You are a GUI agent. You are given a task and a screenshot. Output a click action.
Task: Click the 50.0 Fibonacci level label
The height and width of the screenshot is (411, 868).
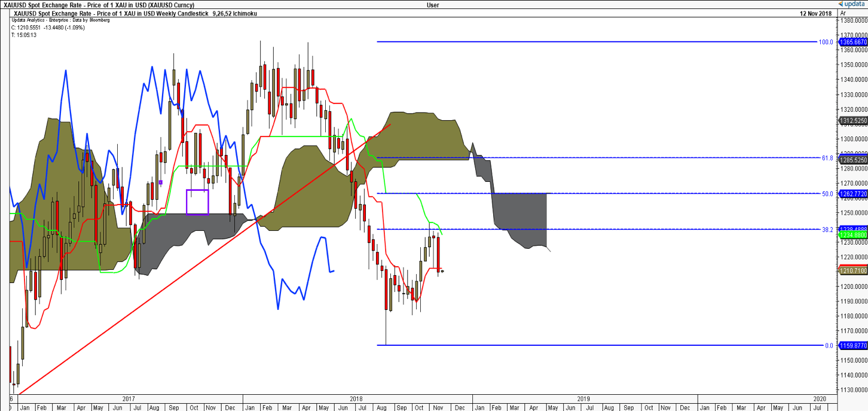point(827,194)
